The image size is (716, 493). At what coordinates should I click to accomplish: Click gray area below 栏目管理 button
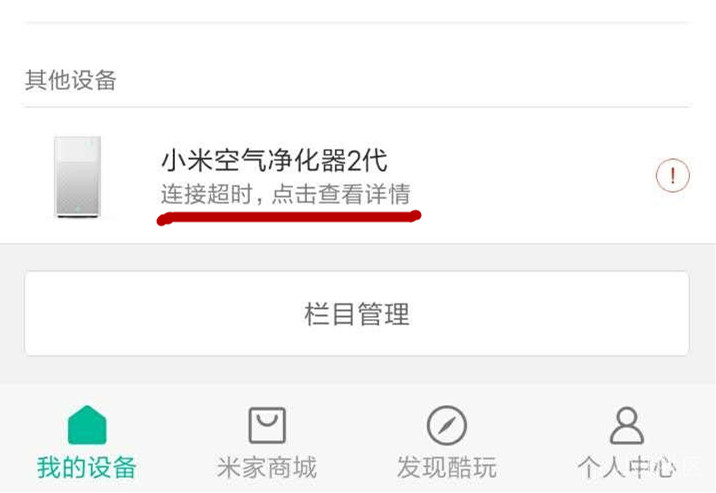coord(357,370)
